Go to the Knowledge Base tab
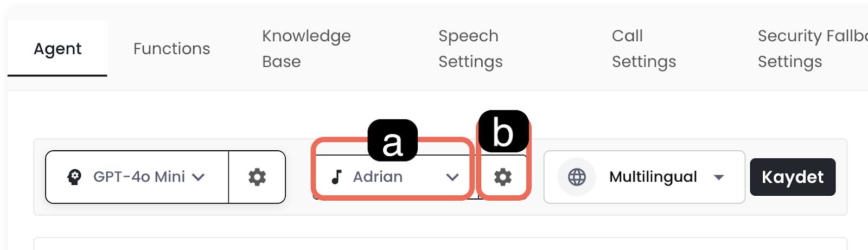 coord(307,49)
